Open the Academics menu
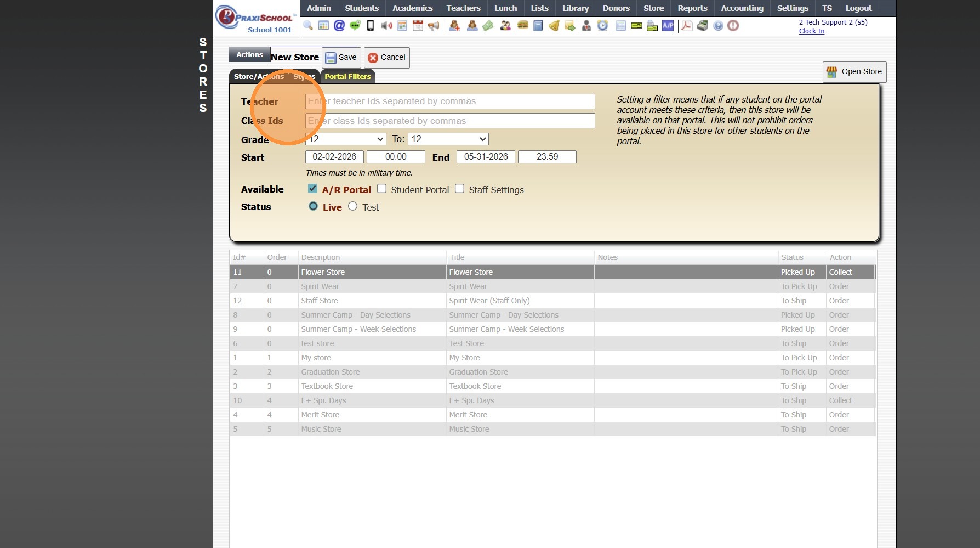The image size is (980, 548). (413, 8)
